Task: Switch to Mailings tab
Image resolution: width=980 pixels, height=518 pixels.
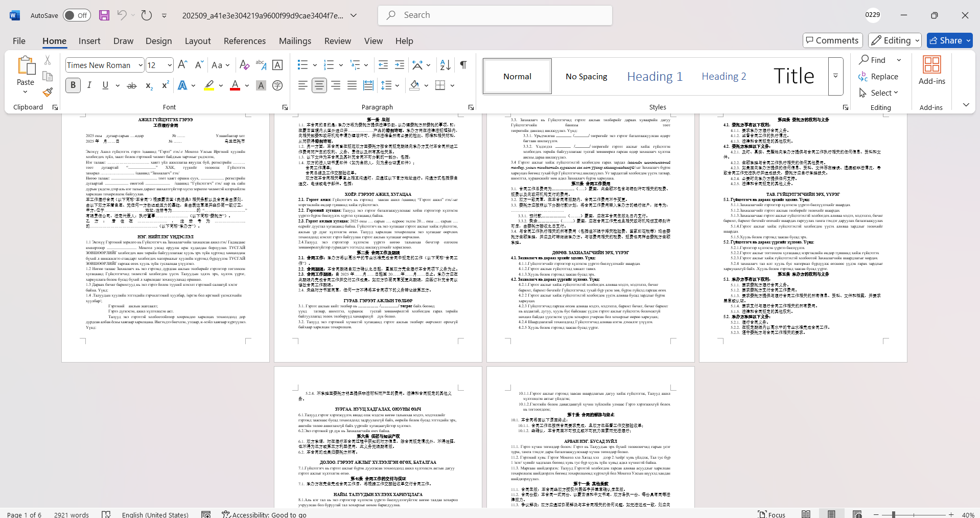Action: tap(295, 41)
